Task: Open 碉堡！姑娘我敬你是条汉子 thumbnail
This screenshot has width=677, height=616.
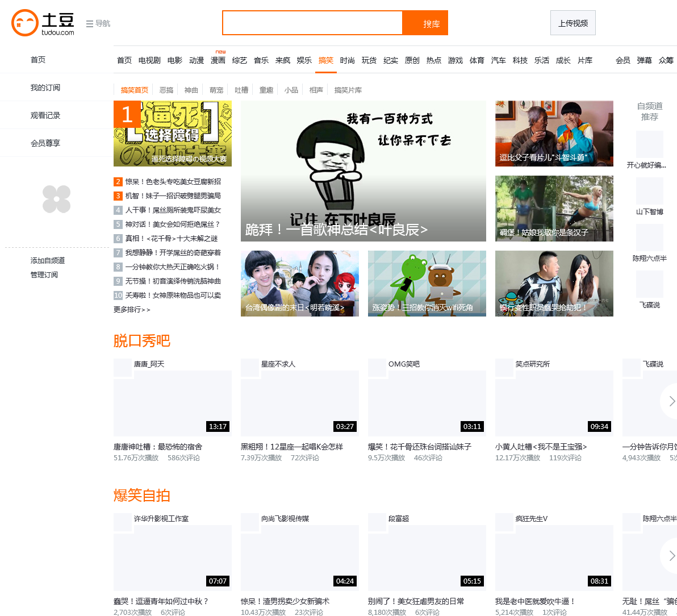Action: (554, 209)
